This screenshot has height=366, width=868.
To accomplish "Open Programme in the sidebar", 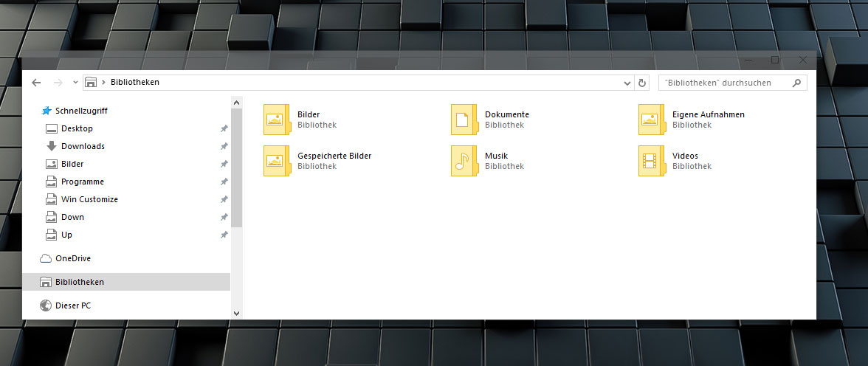I will coord(83,182).
